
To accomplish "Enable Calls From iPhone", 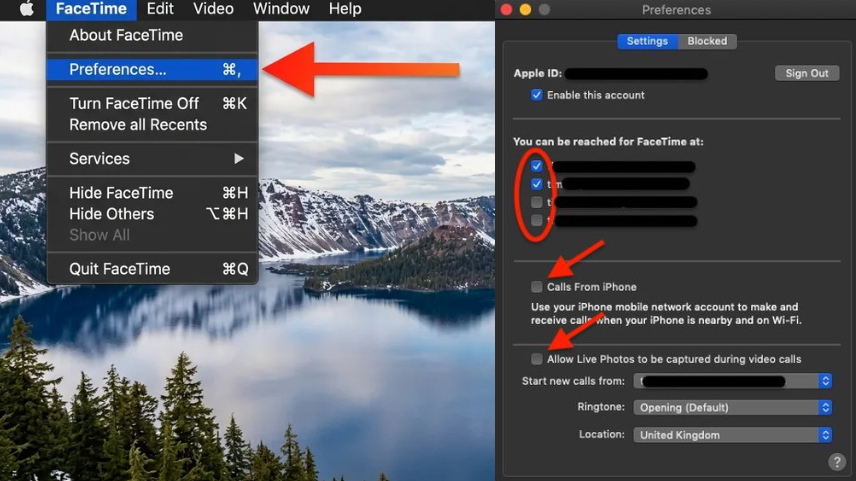I will coord(537,287).
